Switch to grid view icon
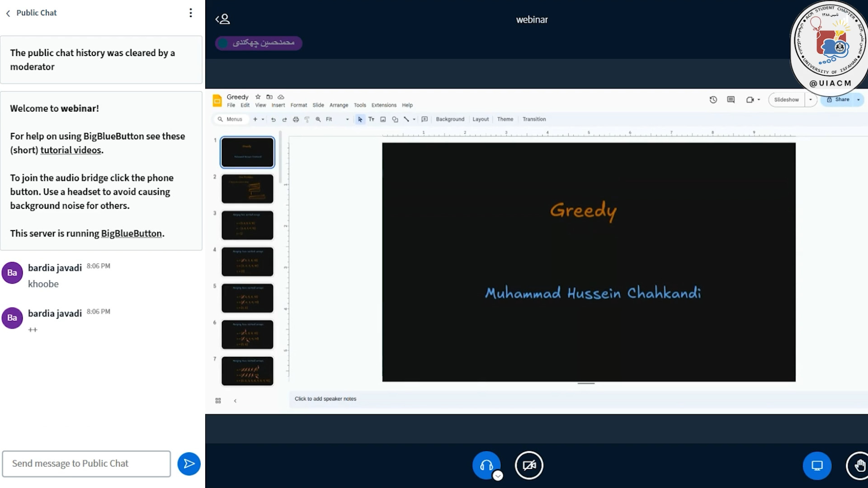 click(x=218, y=401)
